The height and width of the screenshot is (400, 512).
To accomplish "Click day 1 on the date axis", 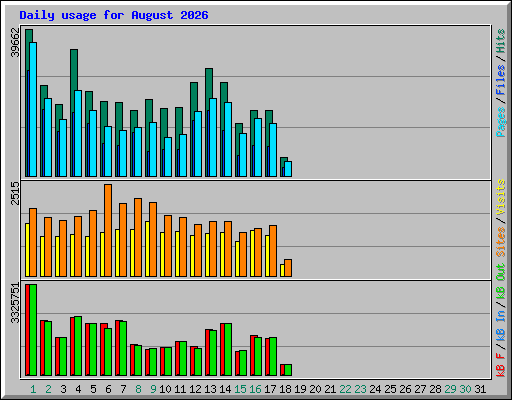I will click(33, 389).
